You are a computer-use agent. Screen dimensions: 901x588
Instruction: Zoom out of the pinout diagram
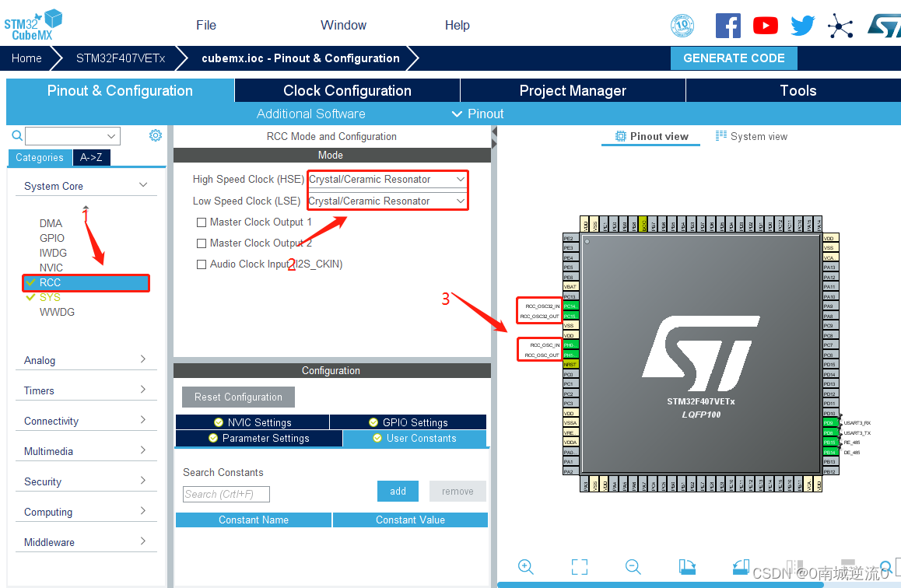pos(632,567)
